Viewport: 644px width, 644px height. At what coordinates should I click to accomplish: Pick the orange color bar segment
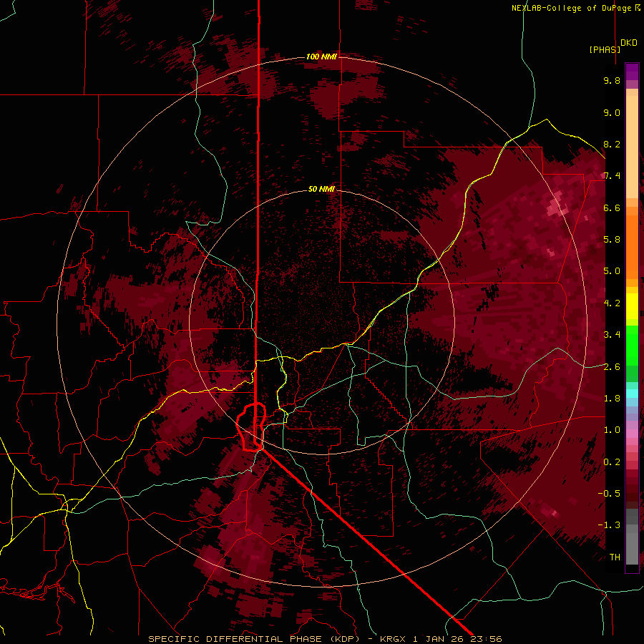click(x=632, y=246)
